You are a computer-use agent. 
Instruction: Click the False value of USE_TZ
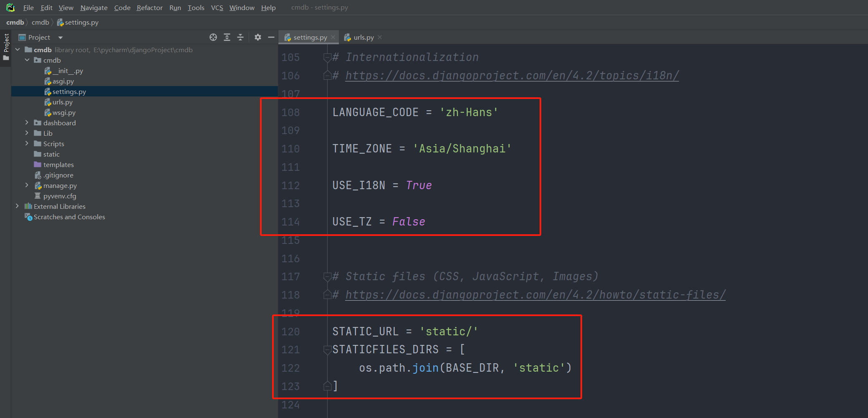pos(409,222)
